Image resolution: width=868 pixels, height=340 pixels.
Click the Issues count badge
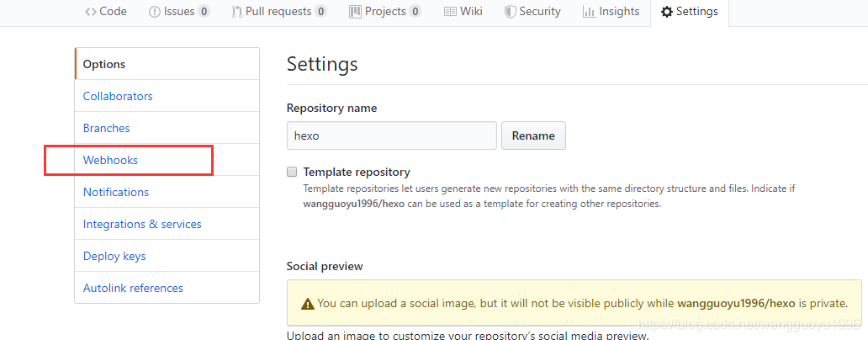204,11
